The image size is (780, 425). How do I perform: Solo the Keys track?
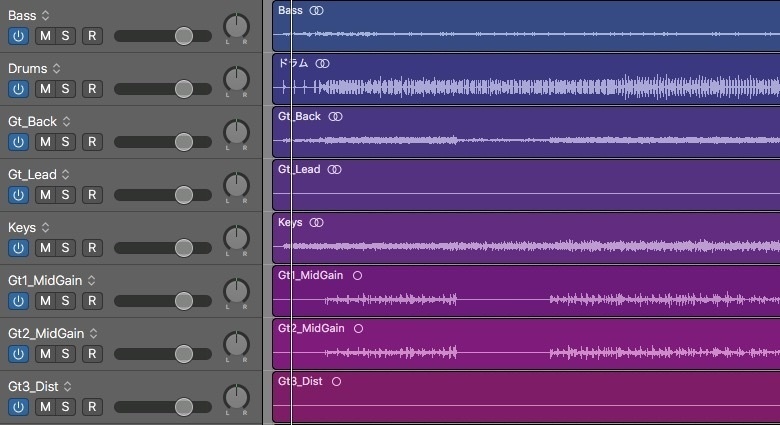pos(66,248)
